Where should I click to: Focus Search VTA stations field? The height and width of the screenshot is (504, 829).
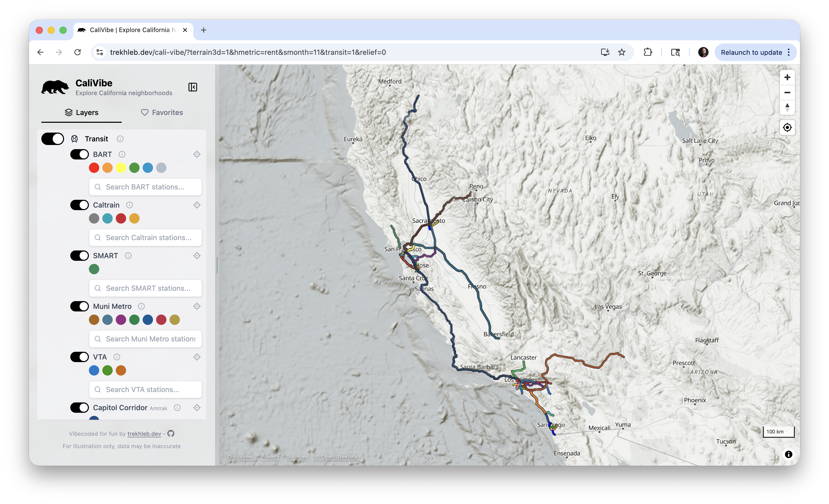click(x=145, y=390)
